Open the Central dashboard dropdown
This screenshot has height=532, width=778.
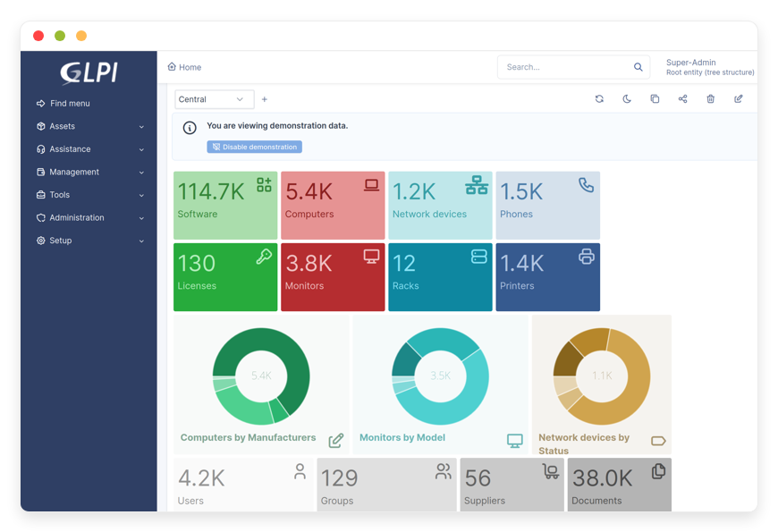coord(215,99)
